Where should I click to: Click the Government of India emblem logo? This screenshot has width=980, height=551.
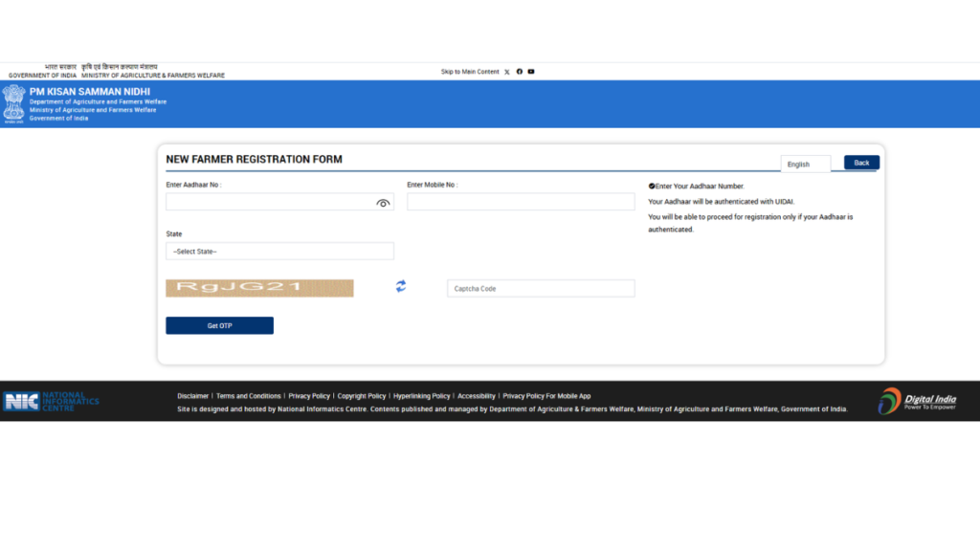(x=13, y=103)
